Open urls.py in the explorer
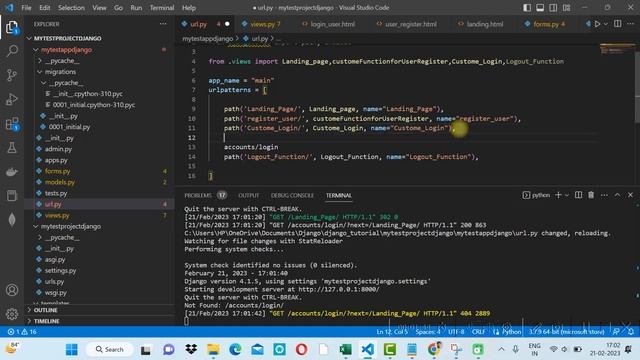The width and height of the screenshot is (640, 360). (x=54, y=282)
